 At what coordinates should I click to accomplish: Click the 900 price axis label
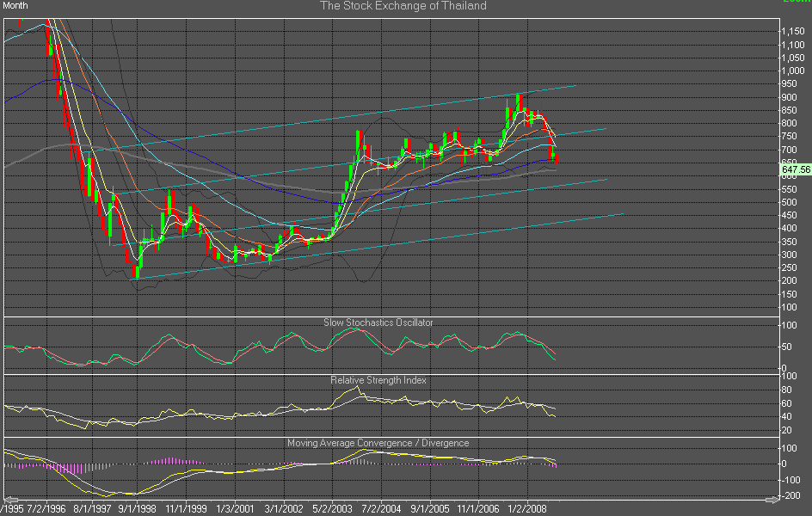point(790,97)
